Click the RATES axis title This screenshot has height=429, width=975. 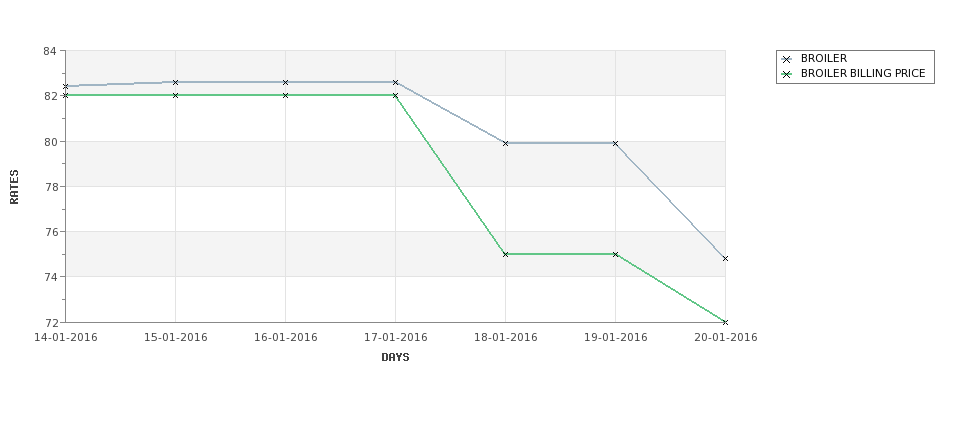[14, 187]
